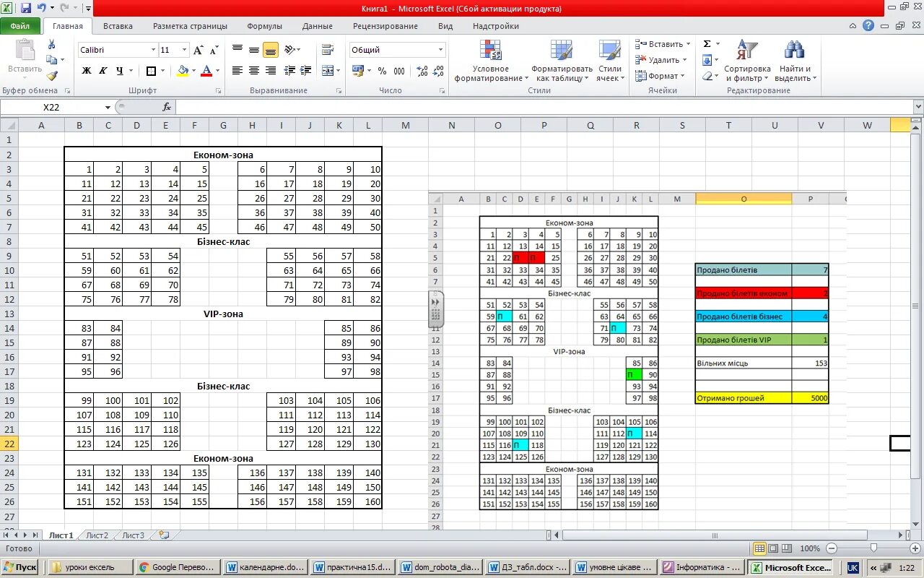Image resolution: width=924 pixels, height=578 pixels.
Task: Switch to Разметка страницы ribbon tab
Action: (x=190, y=26)
